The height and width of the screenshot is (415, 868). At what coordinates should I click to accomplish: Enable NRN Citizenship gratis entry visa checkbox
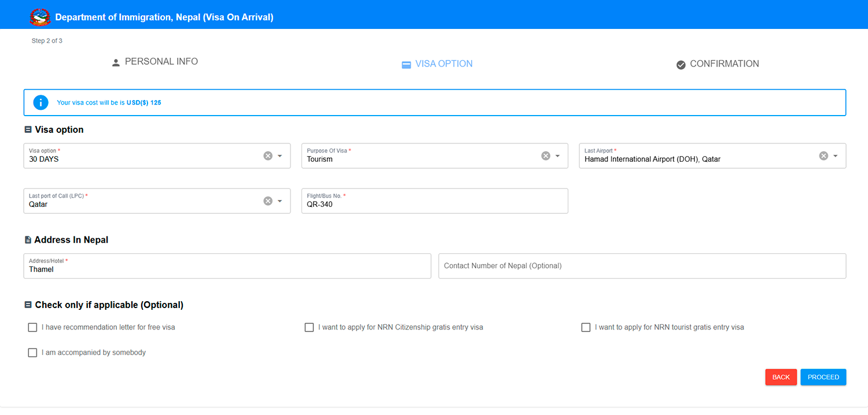(309, 327)
